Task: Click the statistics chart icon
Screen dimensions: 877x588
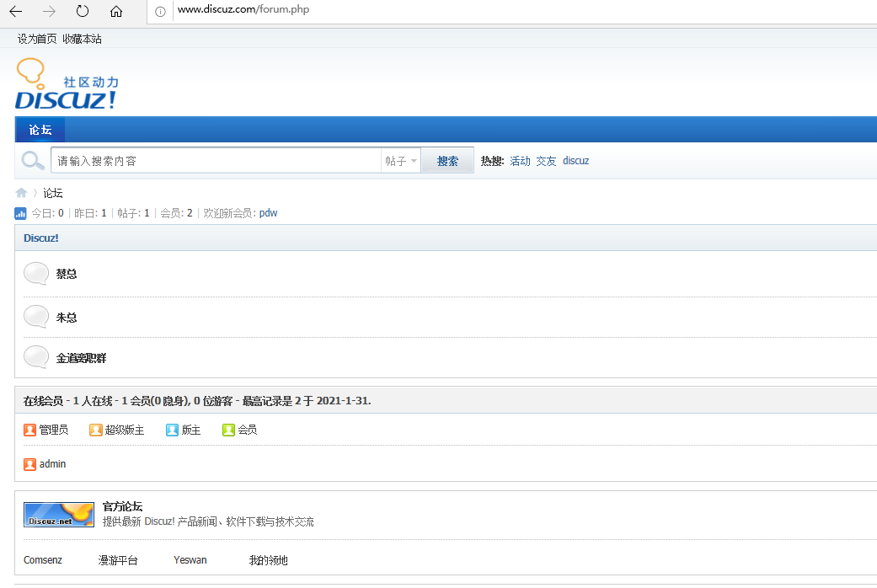Action: point(20,213)
